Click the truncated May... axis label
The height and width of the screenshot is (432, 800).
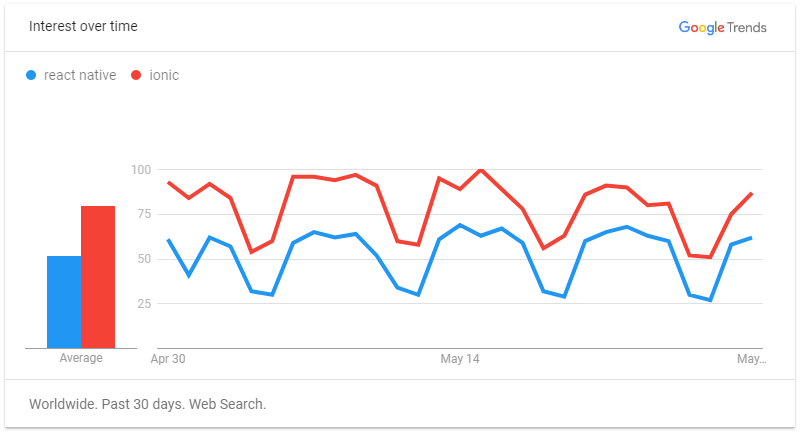(x=752, y=359)
